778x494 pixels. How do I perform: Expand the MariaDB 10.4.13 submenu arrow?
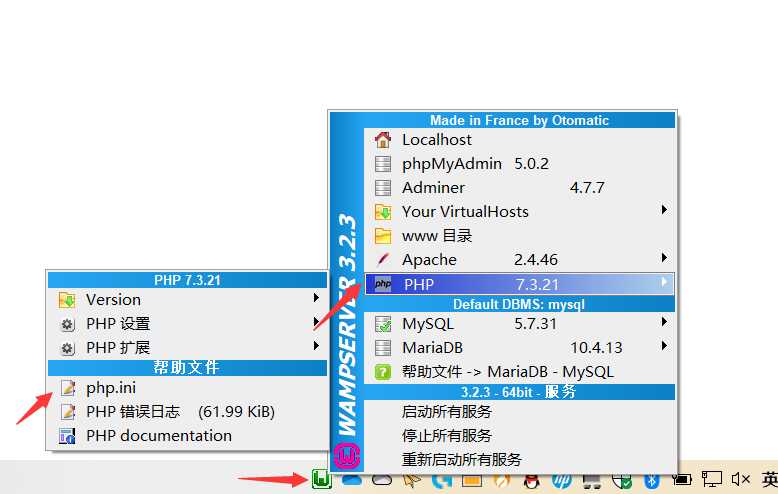coord(664,346)
